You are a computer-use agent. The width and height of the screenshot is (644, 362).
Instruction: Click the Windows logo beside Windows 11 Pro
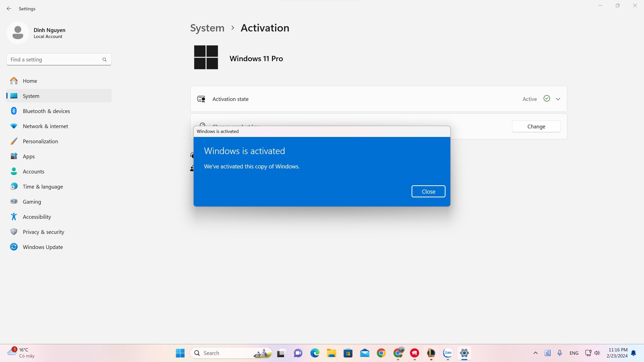click(206, 57)
